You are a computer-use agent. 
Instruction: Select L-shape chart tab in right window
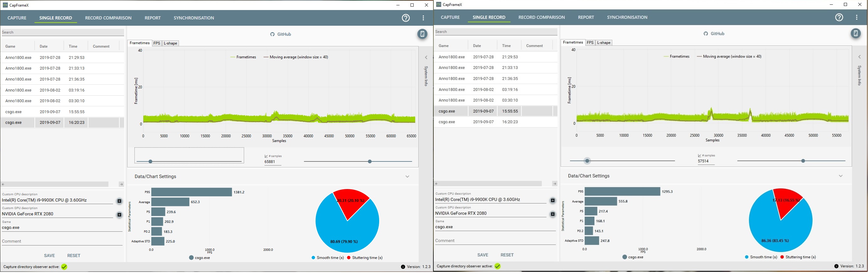point(604,42)
